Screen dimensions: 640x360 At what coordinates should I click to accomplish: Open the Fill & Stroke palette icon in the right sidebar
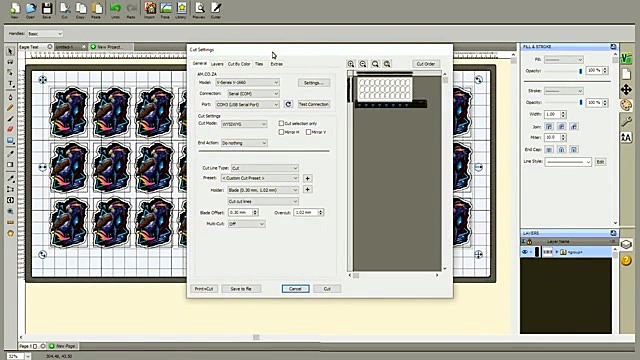[626, 105]
